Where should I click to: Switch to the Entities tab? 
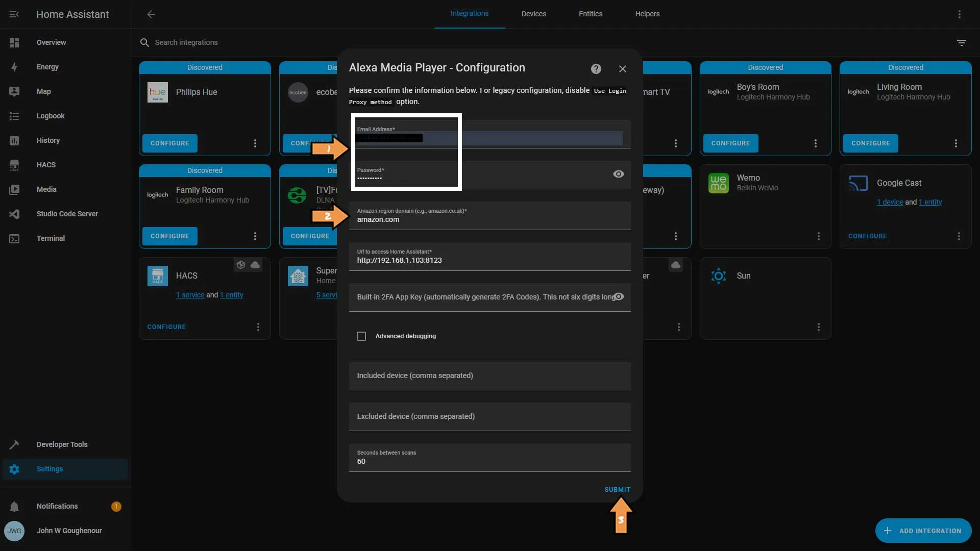[590, 14]
